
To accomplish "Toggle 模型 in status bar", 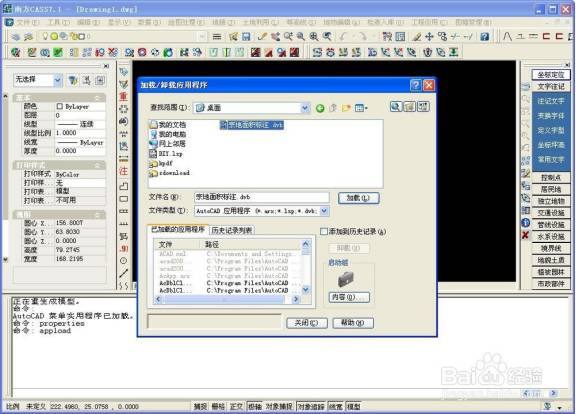I will pos(354,406).
